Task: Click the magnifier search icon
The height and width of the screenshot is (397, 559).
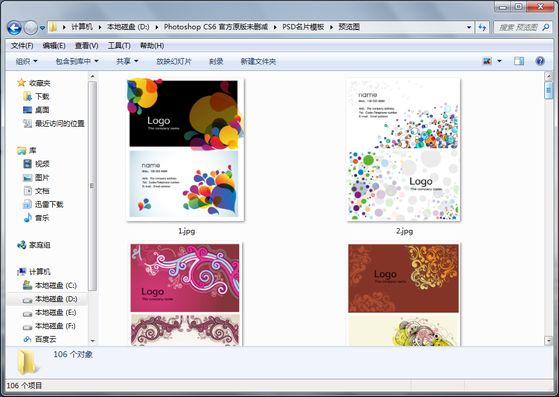Action: pyautogui.click(x=545, y=27)
